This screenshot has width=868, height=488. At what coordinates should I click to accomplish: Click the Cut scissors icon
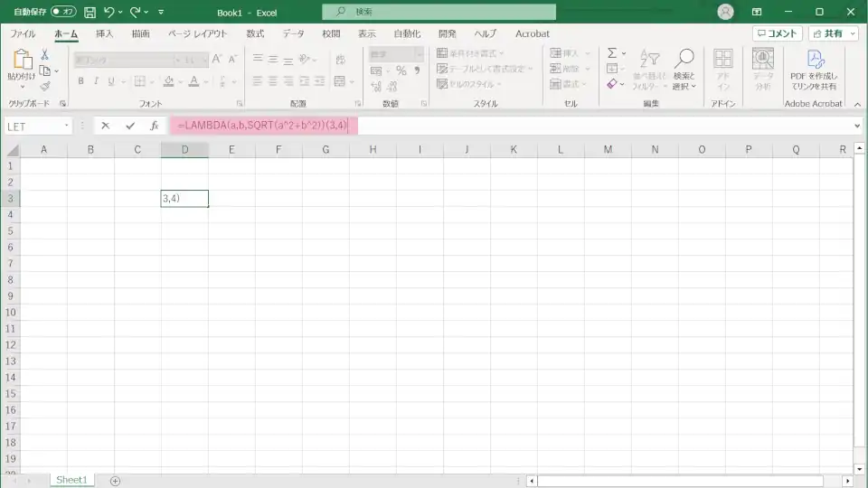44,55
